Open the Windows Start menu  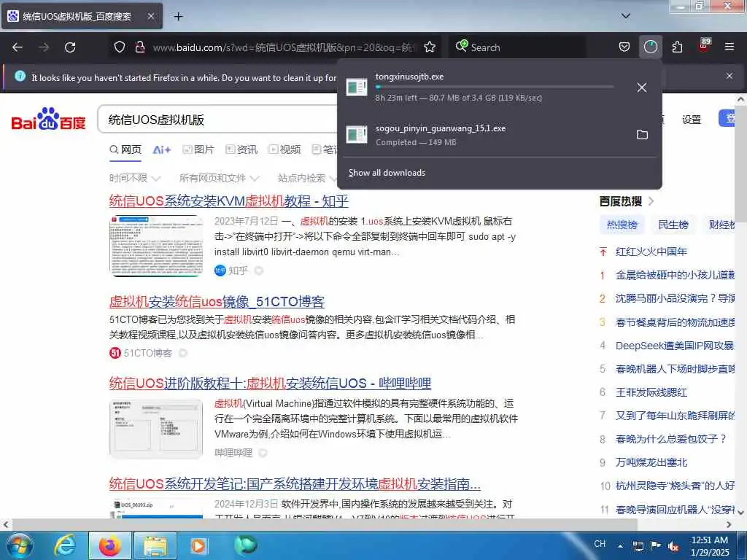[x=20, y=545]
